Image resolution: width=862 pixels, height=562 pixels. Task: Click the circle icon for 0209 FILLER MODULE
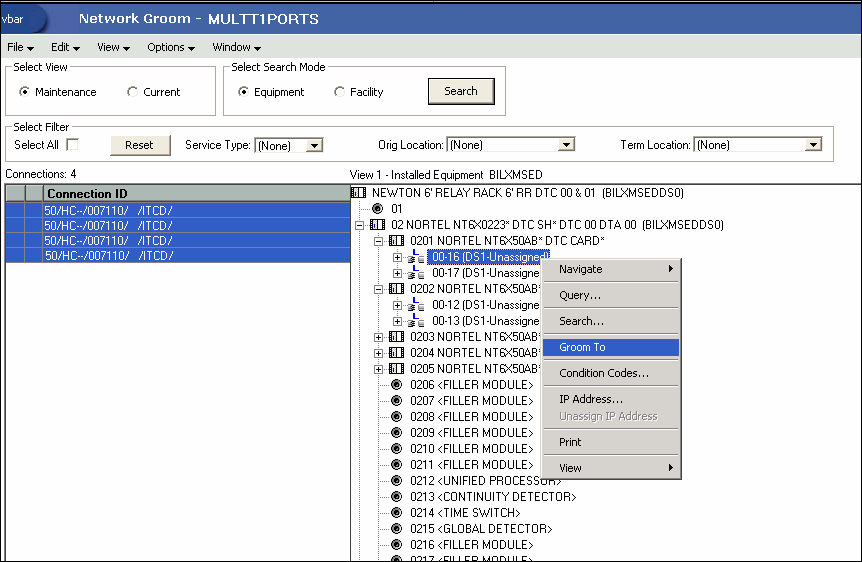click(396, 432)
